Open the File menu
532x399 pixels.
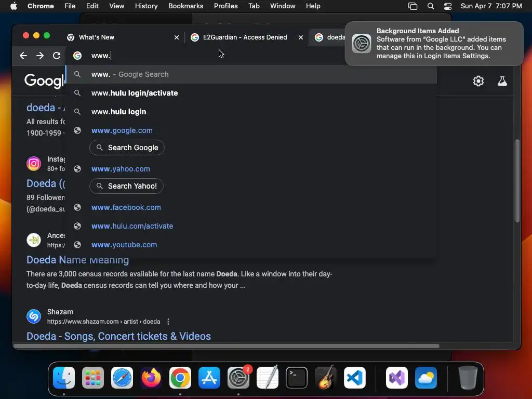pos(70,6)
